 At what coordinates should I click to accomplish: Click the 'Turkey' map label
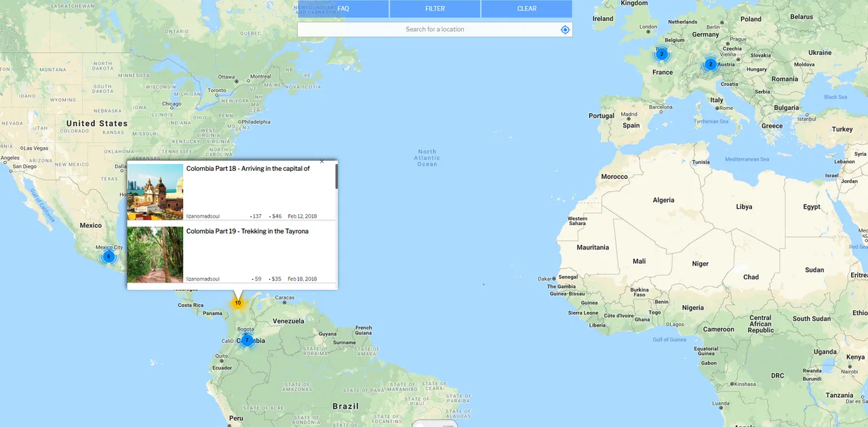click(842, 129)
